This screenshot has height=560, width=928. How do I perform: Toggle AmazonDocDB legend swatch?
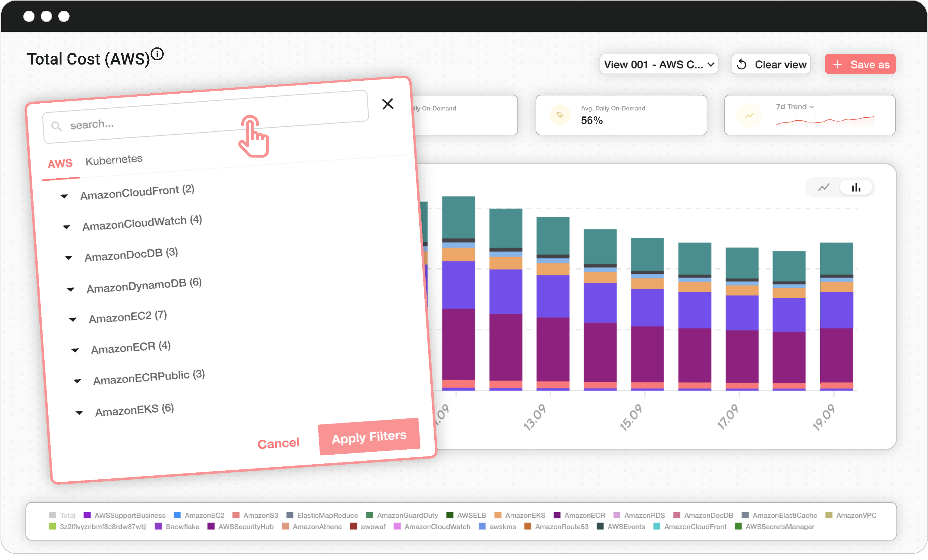point(677,515)
